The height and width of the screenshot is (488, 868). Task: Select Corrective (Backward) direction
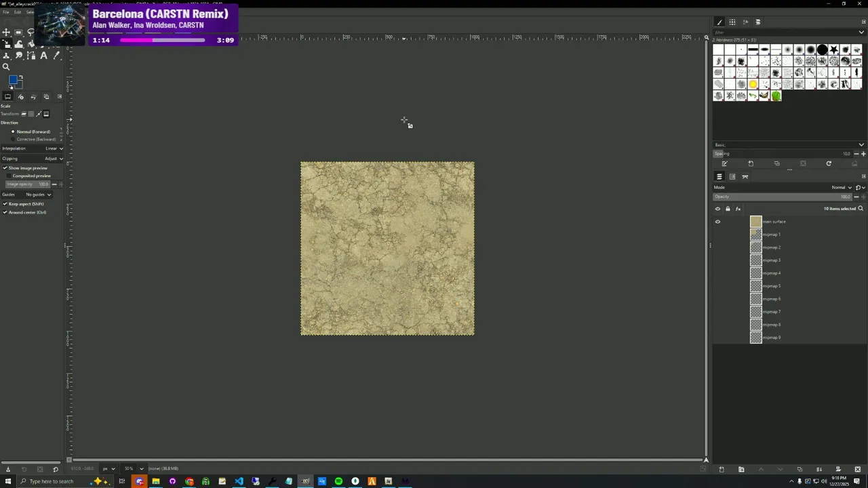tap(33, 140)
